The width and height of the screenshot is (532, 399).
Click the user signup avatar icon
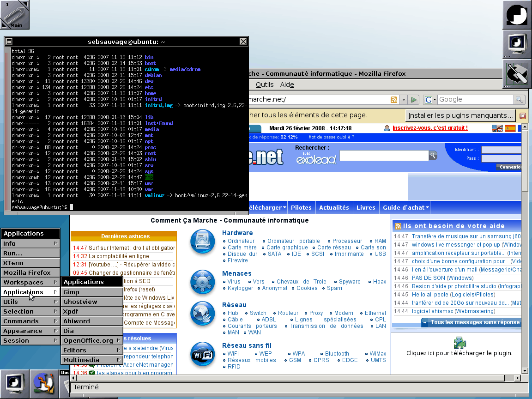click(x=387, y=128)
